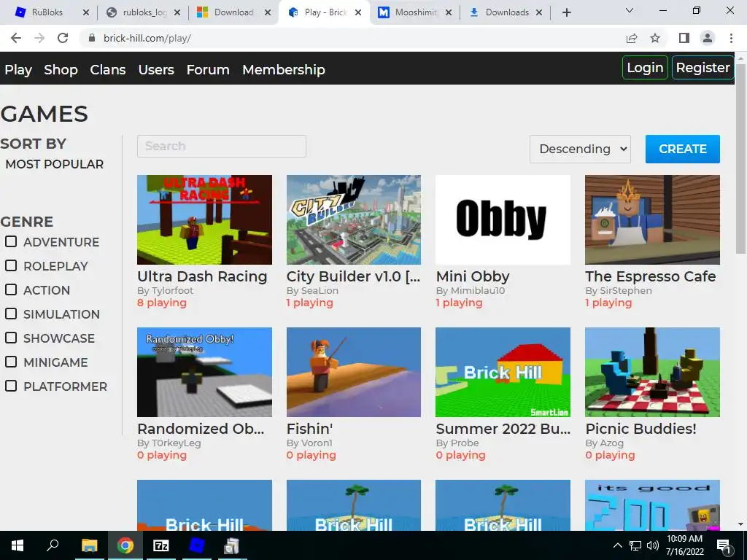
Task: Check the Minigame genre box
Action: pos(10,362)
